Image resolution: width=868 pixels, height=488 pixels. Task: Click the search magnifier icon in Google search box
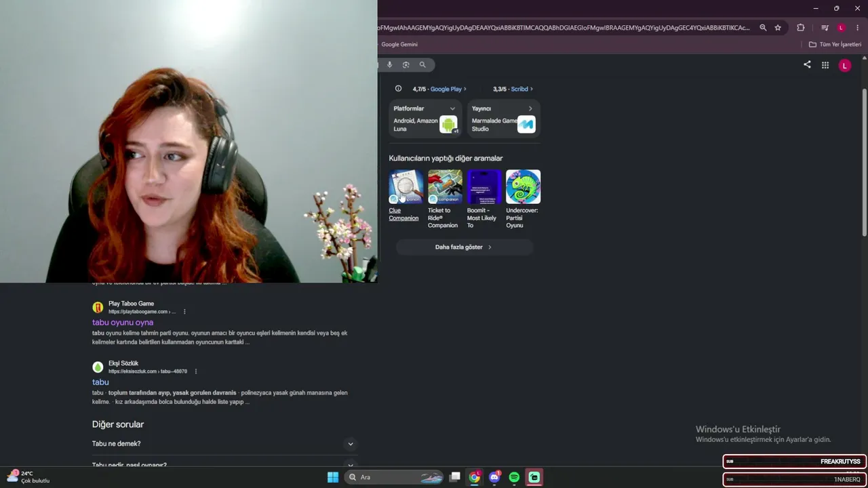[x=422, y=65]
